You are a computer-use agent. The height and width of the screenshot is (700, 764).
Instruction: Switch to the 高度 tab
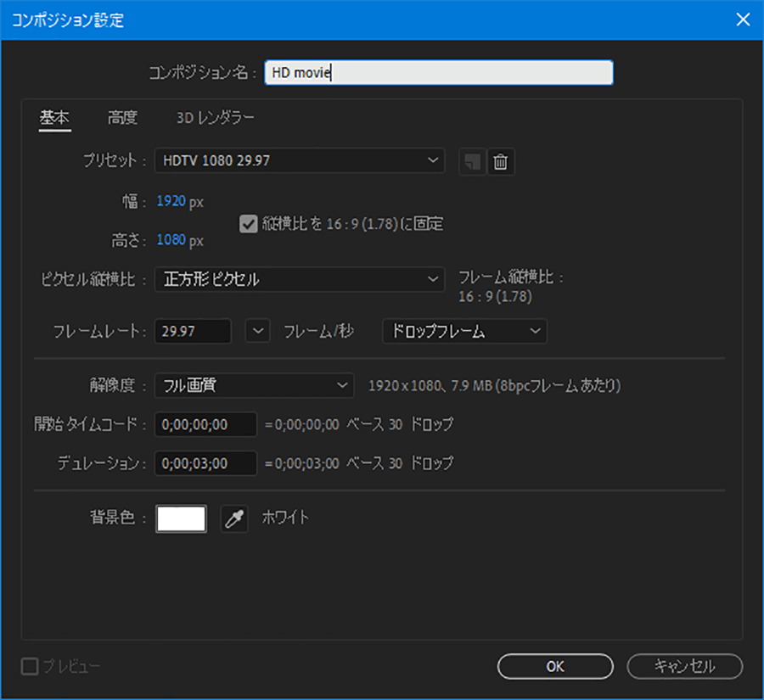[x=122, y=118]
